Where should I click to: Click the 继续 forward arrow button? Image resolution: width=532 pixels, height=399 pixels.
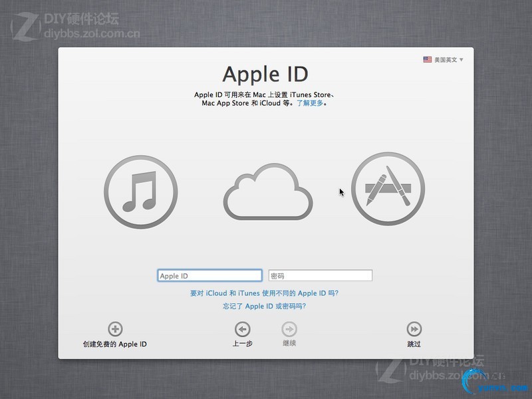tap(289, 329)
